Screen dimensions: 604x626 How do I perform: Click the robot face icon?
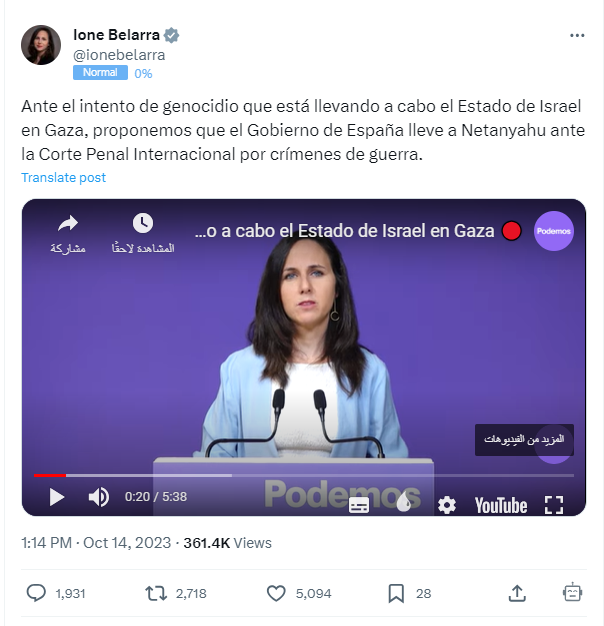[x=572, y=592]
